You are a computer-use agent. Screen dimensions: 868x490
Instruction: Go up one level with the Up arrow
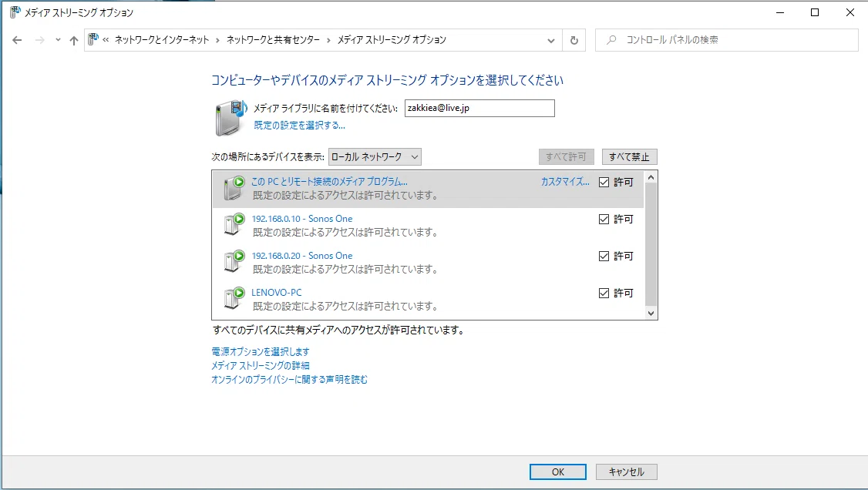point(74,40)
